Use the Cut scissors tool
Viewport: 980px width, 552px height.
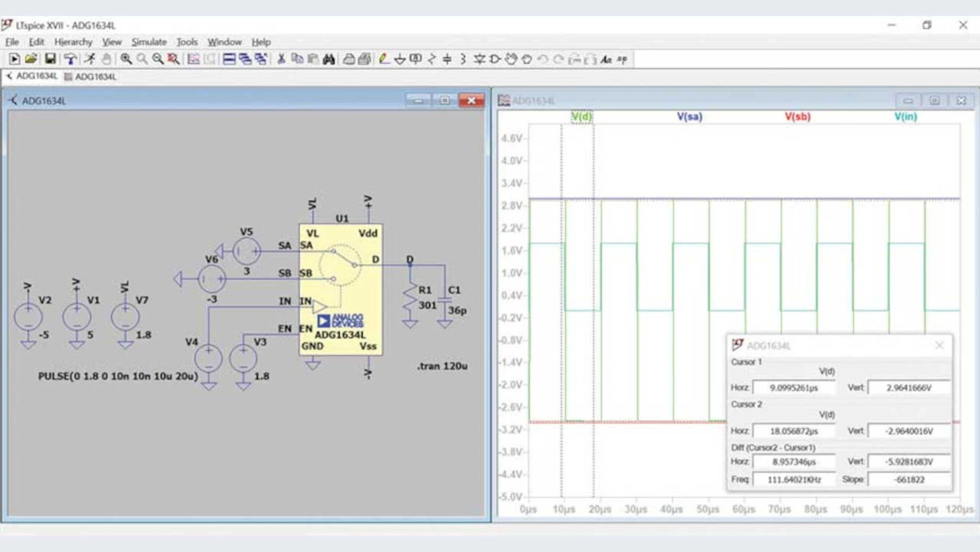point(281,59)
